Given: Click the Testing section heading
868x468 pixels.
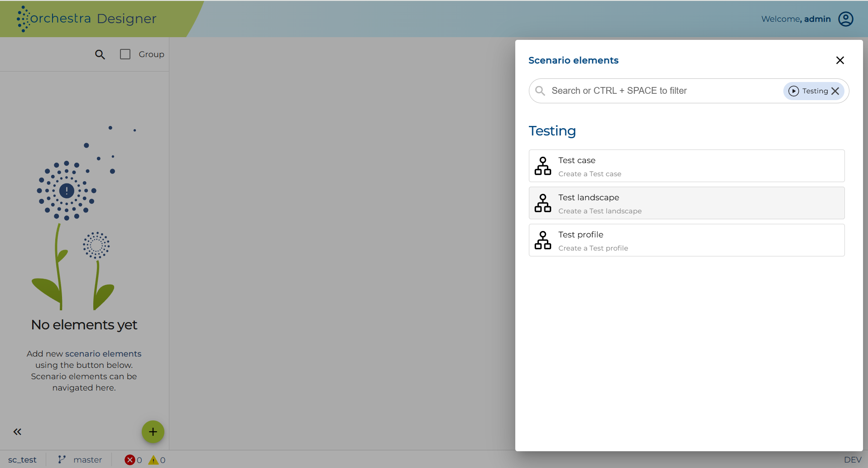Looking at the screenshot, I should pos(552,131).
